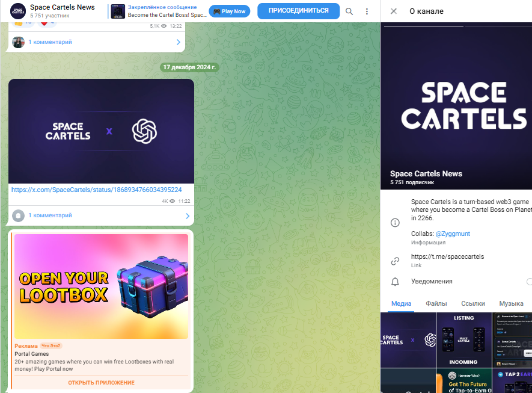Click the Play Now button
532x393 pixels.
pos(230,11)
